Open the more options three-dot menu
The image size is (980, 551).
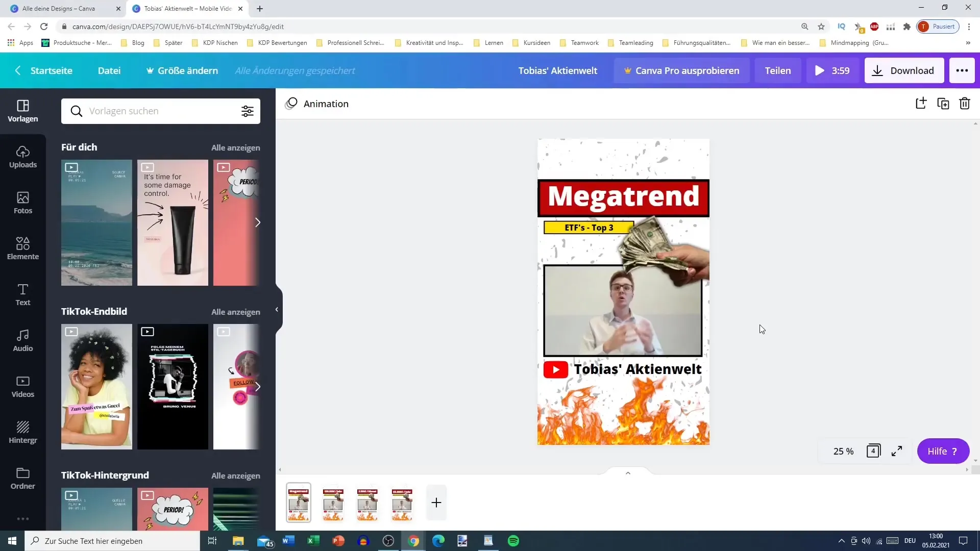(962, 70)
